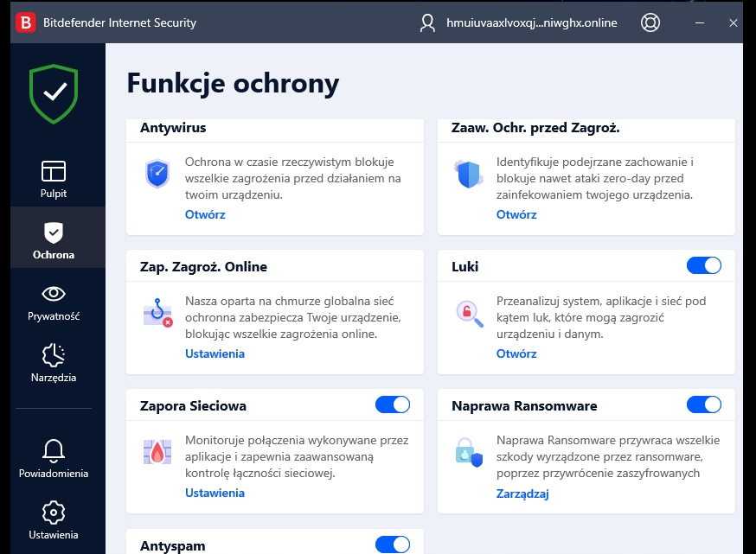Image resolution: width=756 pixels, height=554 pixels.
Task: Click the Funkcje ochrony heading
Action: click(x=233, y=83)
